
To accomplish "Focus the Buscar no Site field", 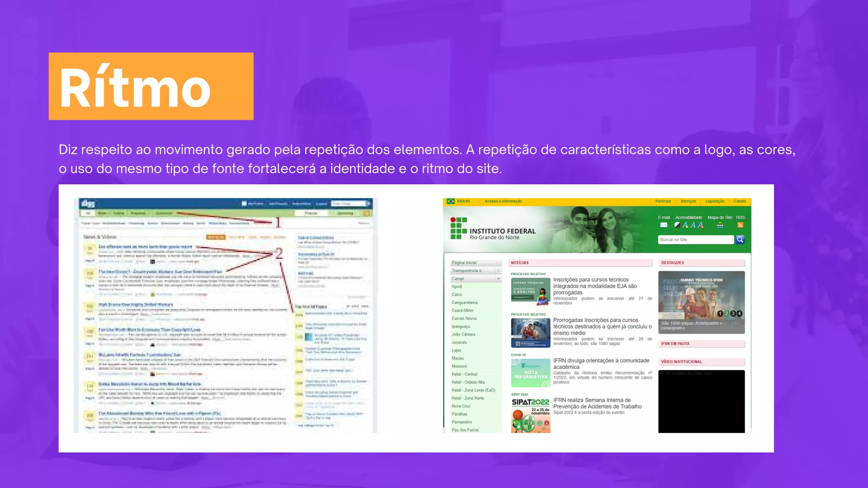I will [696, 240].
